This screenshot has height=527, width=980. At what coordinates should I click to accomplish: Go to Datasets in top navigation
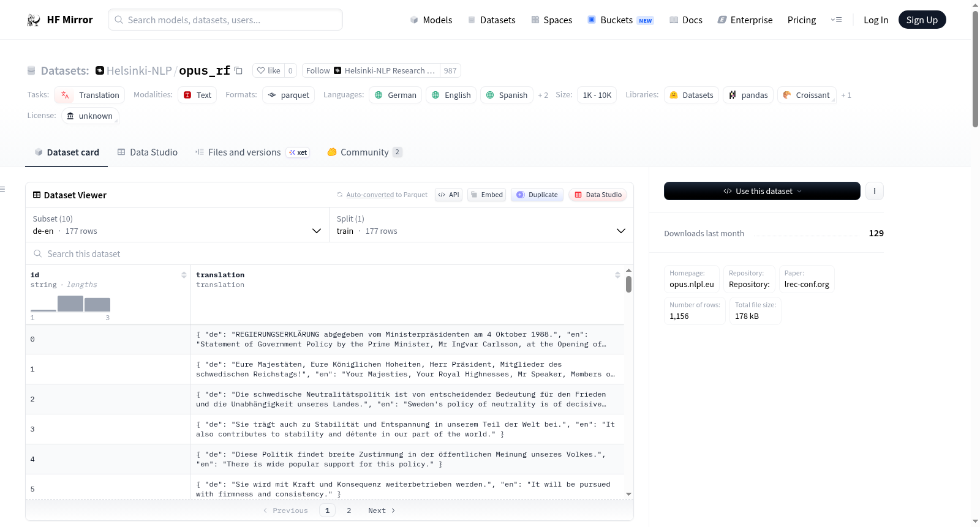coord(491,20)
